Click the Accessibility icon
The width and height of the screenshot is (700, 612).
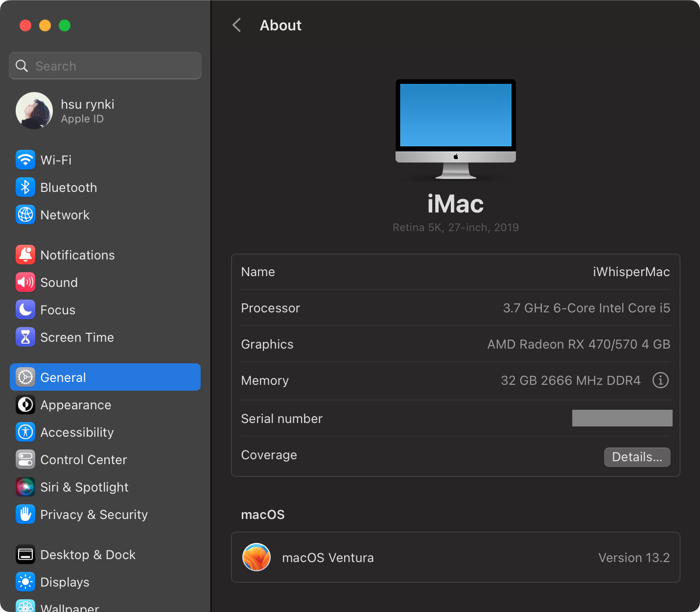point(25,432)
